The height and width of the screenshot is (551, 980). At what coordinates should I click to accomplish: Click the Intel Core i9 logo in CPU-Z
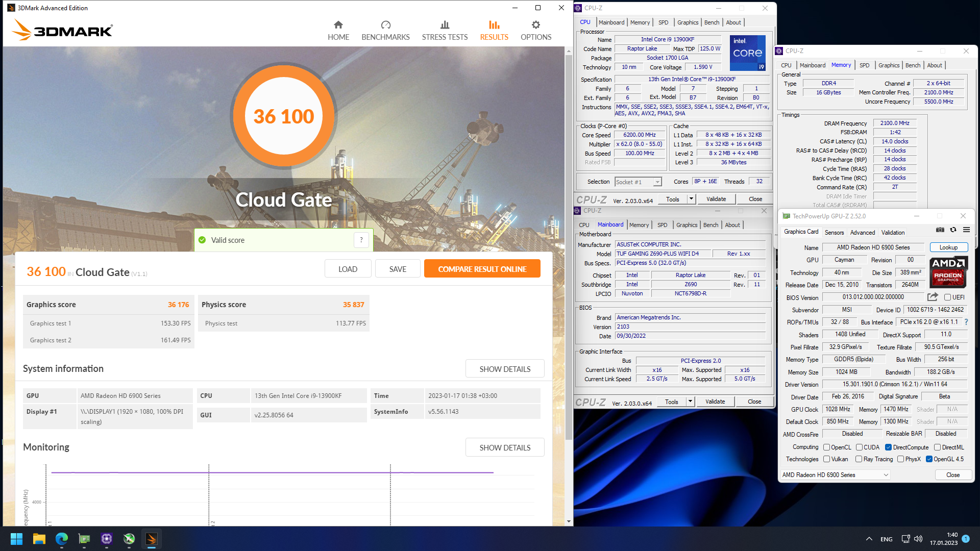pos(747,53)
